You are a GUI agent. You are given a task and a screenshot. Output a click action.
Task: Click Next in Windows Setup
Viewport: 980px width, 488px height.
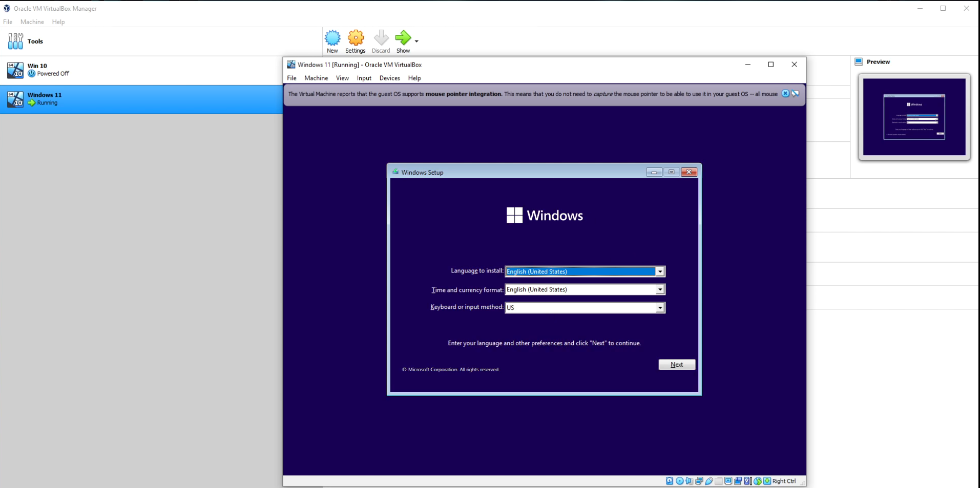pos(677,365)
